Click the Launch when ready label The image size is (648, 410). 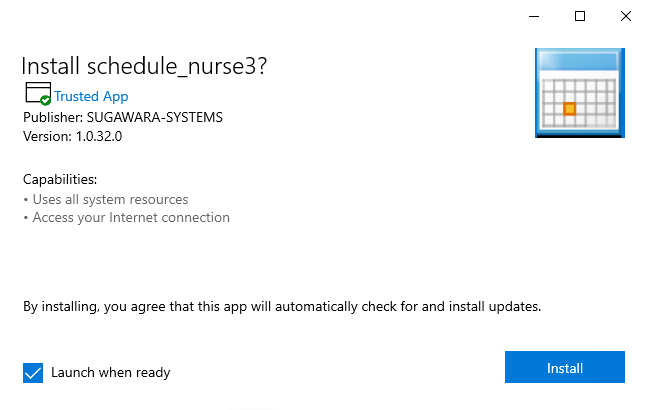point(111,373)
